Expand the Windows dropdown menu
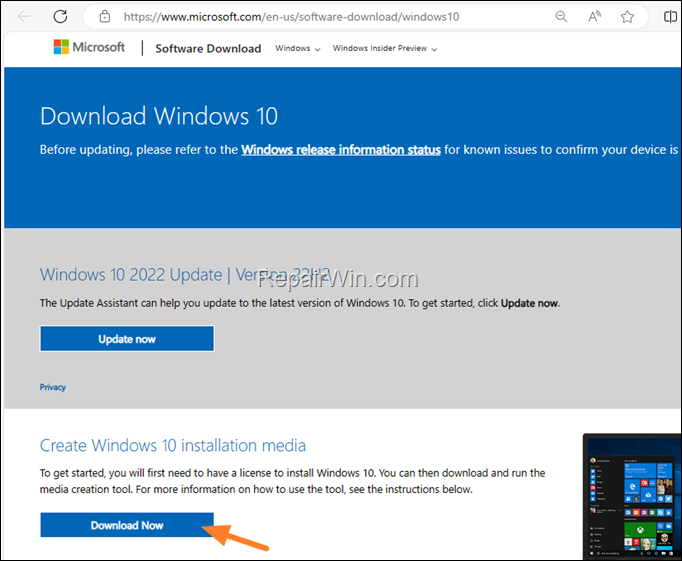Screen dimensions: 682x561 [297, 48]
